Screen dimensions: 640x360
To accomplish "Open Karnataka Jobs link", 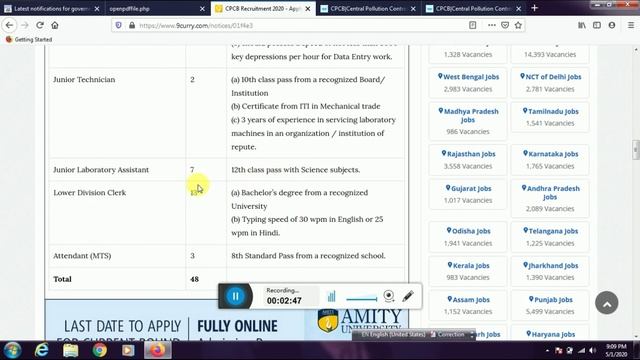I will (x=550, y=154).
